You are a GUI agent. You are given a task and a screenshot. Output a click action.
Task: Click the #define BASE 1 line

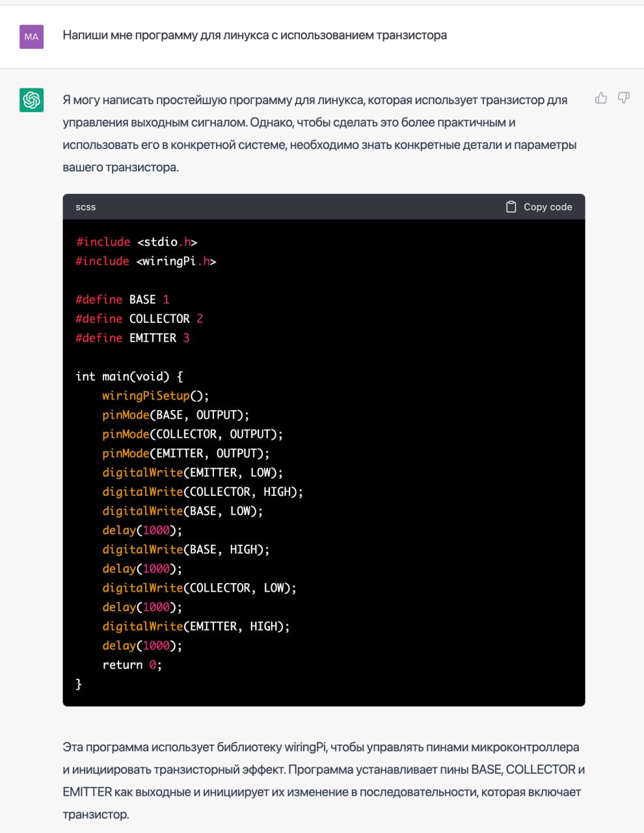122,299
